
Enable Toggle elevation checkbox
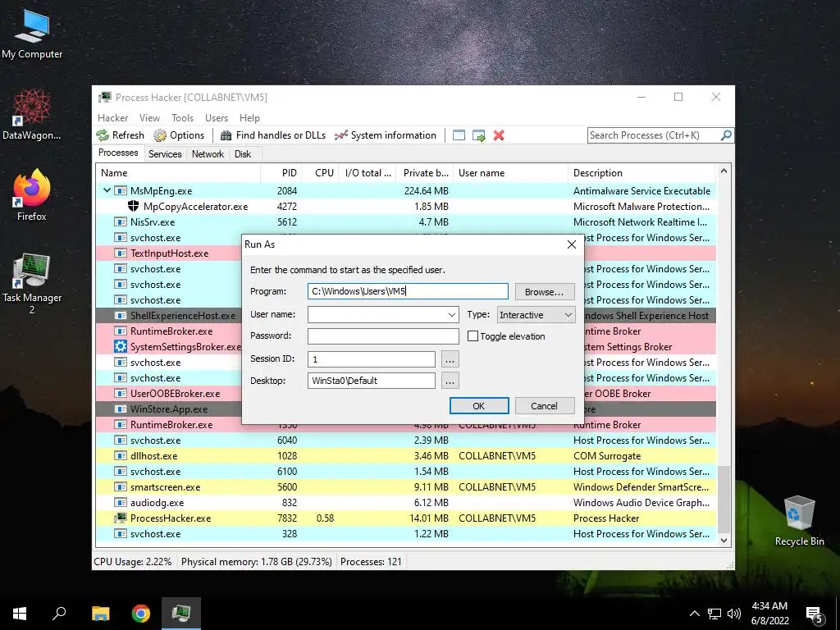[472, 336]
